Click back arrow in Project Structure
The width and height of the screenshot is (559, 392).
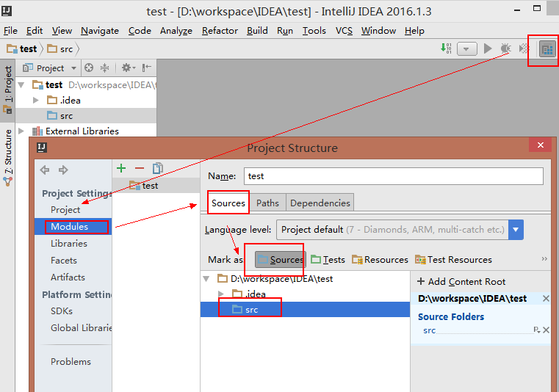click(x=45, y=170)
